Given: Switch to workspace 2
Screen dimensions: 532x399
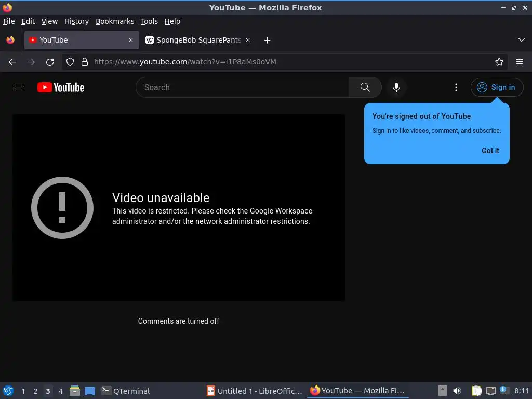Looking at the screenshot, I should click(36, 391).
